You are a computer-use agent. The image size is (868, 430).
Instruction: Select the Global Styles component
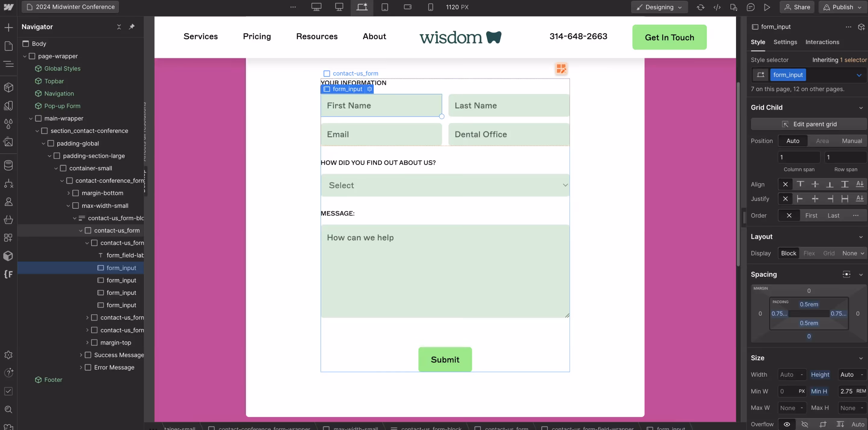62,69
